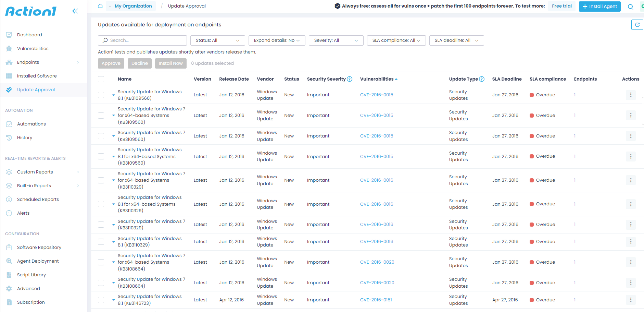Click the Installed Software grid icon
644x312 pixels.
[9, 76]
